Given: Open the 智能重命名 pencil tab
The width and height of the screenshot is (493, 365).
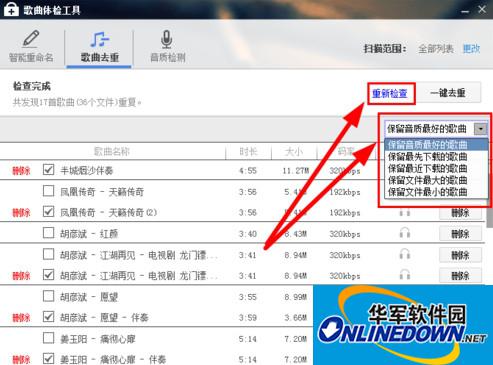Looking at the screenshot, I should (x=31, y=47).
